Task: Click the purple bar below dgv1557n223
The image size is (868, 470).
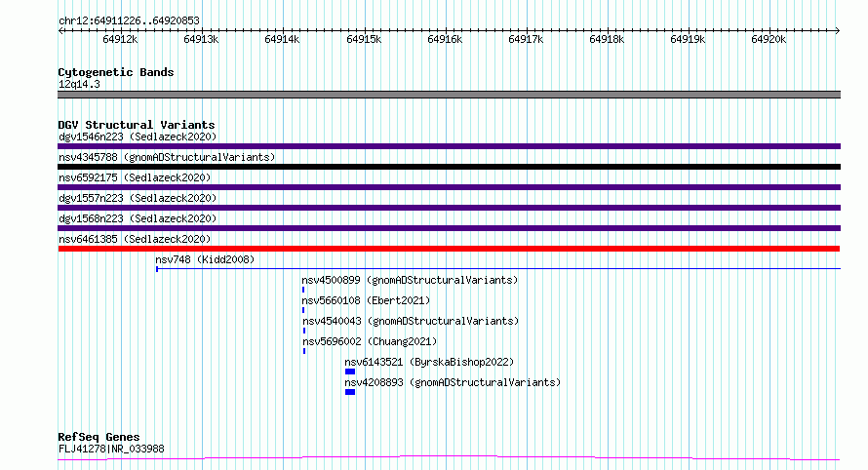Action: coord(449,208)
